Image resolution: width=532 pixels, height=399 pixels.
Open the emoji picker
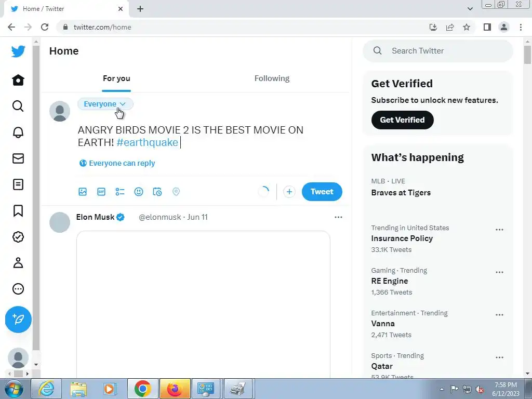click(x=138, y=192)
